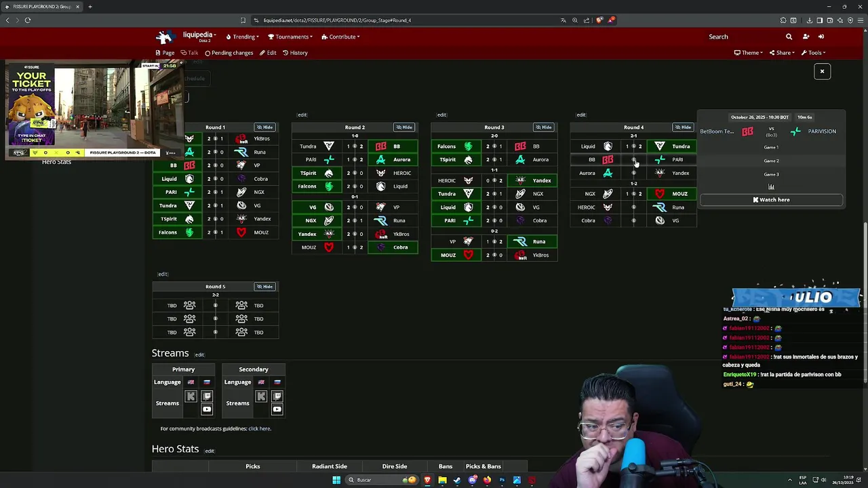Click BetBoom team logo in match popup
The width and height of the screenshot is (868, 488).
pyautogui.click(x=747, y=131)
